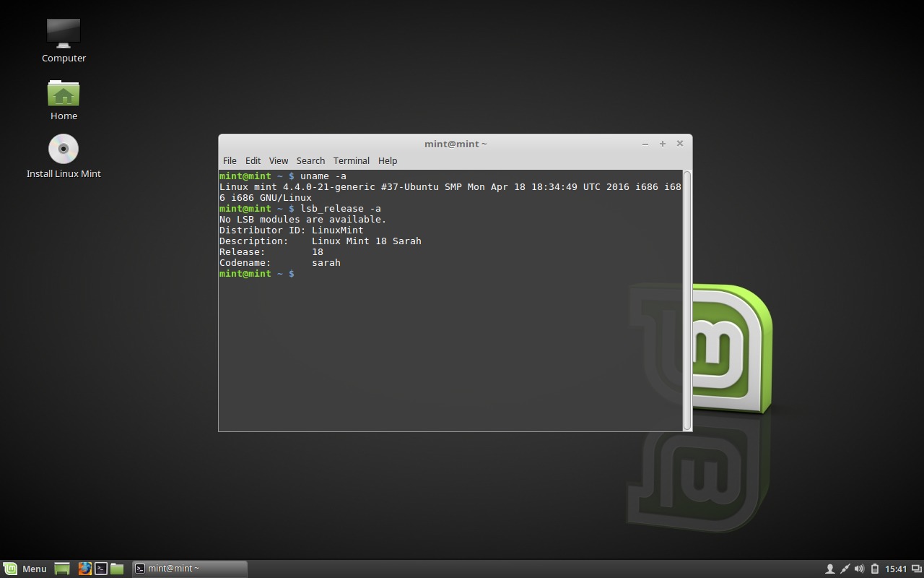Minimize the terminal window
The height and width of the screenshot is (578, 924).
pos(645,144)
